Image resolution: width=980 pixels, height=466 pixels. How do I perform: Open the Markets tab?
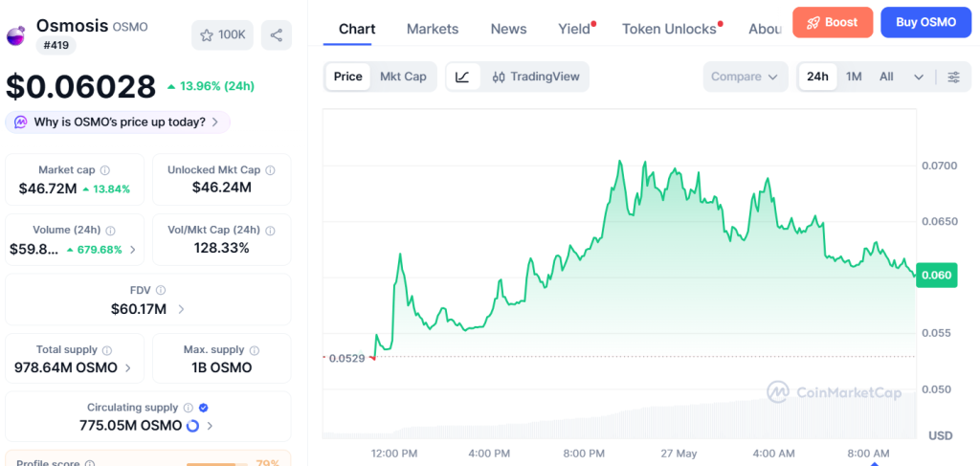tap(433, 29)
